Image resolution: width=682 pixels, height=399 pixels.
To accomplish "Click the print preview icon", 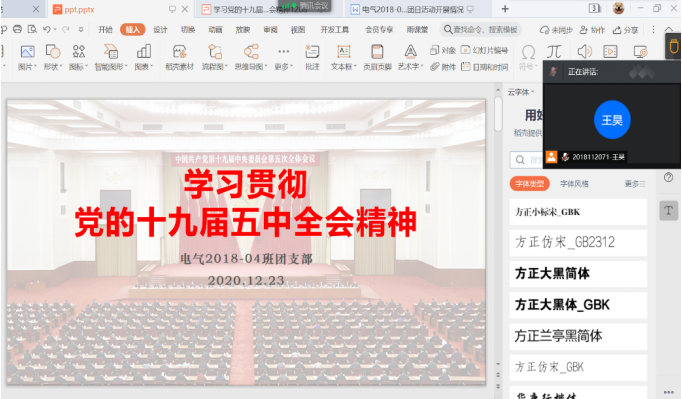I will [32, 29].
